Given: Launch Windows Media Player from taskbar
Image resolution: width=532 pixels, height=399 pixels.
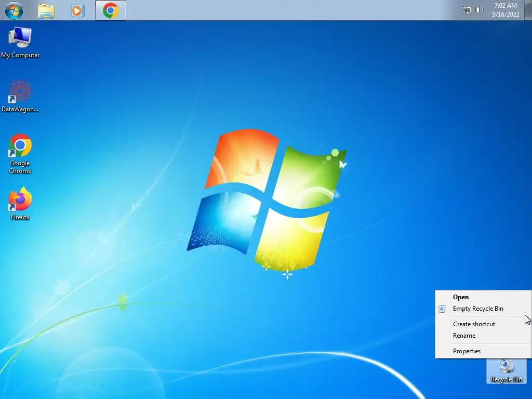Looking at the screenshot, I should coord(78,10).
